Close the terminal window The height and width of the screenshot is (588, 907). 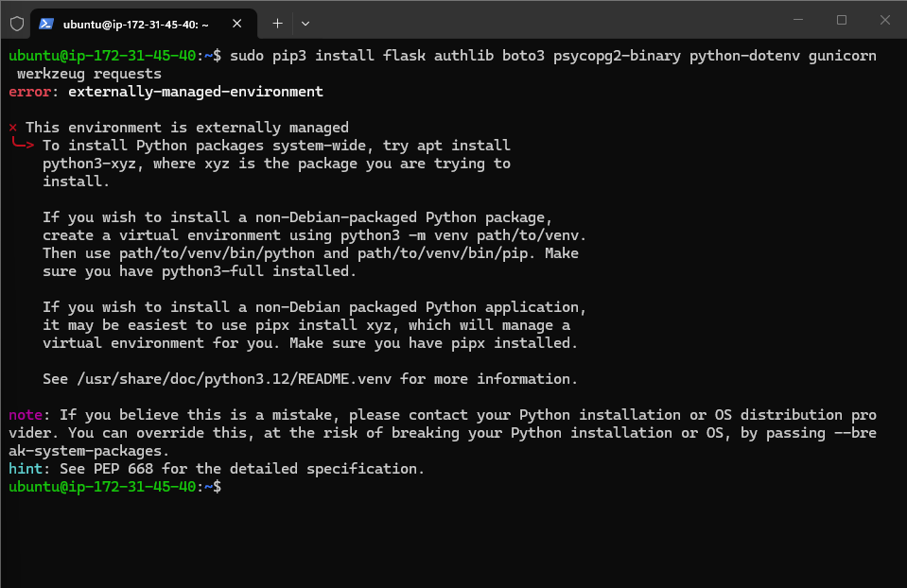click(885, 20)
